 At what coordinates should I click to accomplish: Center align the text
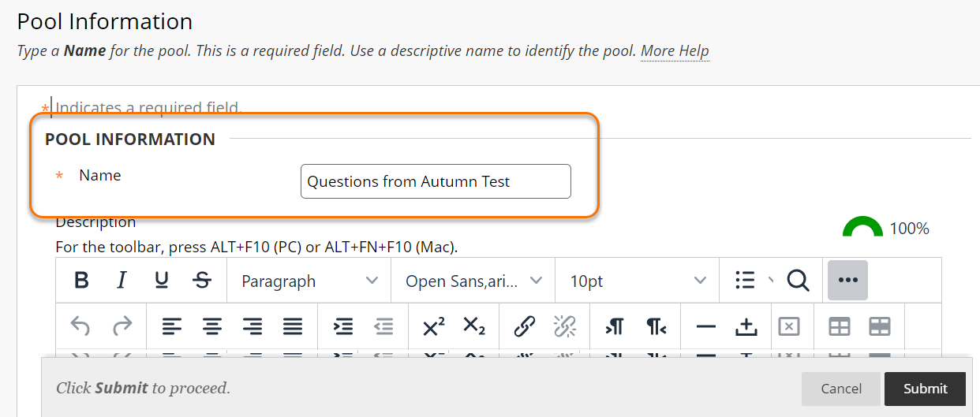point(212,326)
